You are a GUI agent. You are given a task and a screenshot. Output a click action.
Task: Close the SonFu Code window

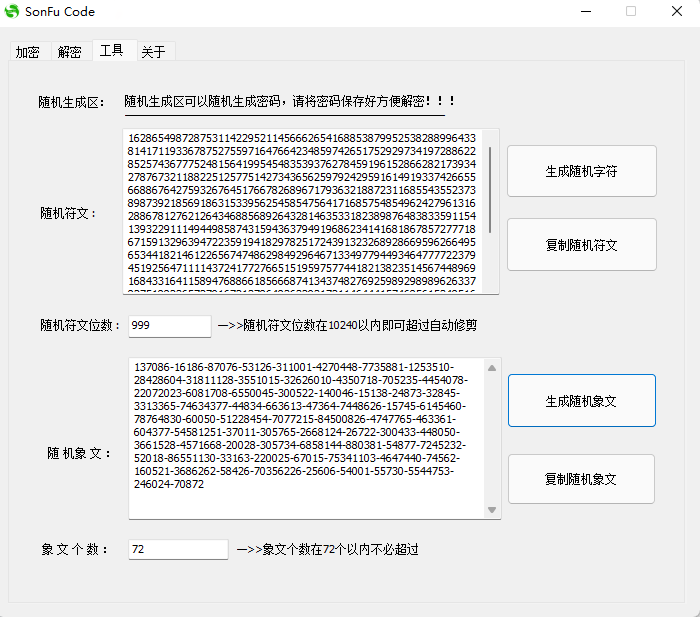point(677,12)
